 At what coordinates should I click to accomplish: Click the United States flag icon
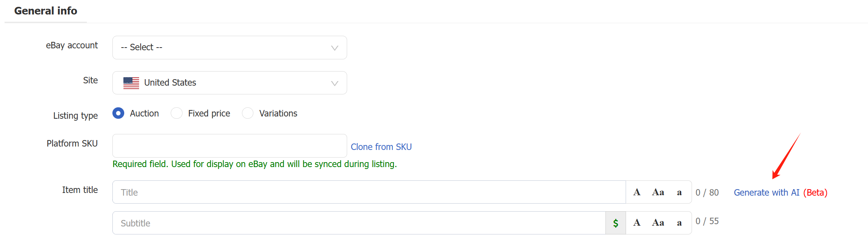(x=131, y=83)
